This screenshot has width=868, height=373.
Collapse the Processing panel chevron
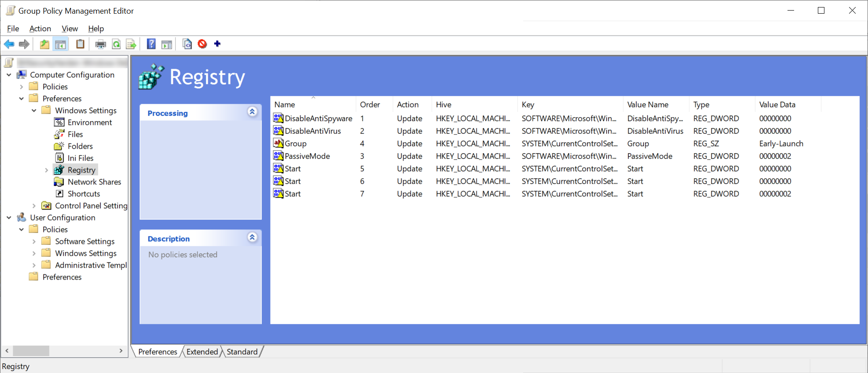pos(252,112)
